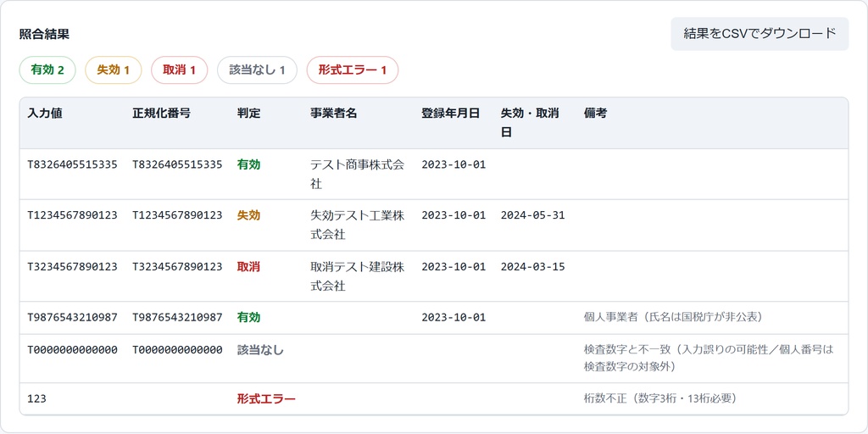Click the 照合結果 heading
This screenshot has height=434, width=868.
(x=44, y=34)
